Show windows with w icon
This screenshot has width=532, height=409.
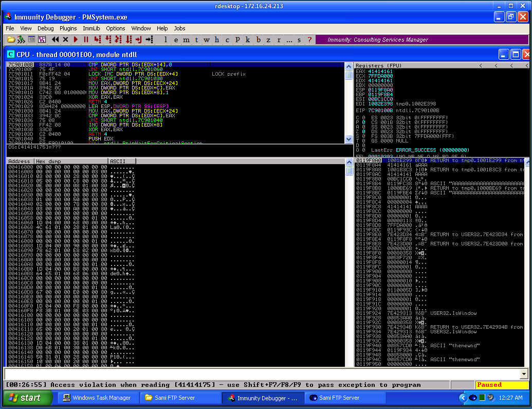207,40
